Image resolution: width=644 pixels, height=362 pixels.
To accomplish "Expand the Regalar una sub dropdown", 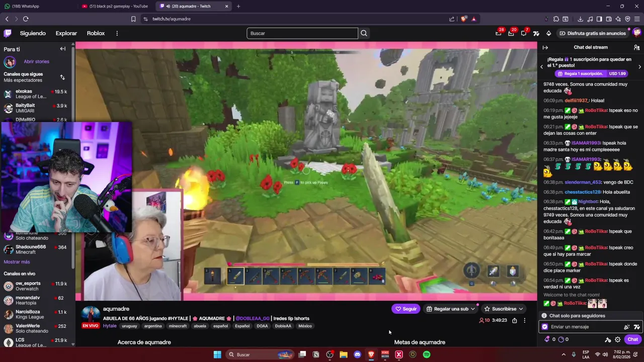I will [x=472, y=309].
